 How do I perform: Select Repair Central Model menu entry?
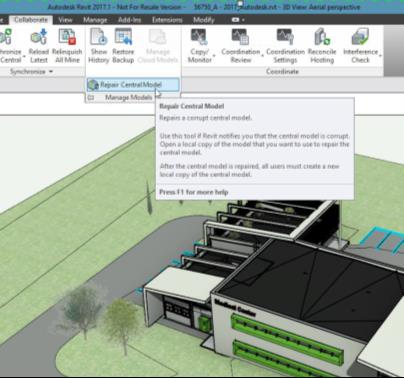pyautogui.click(x=133, y=85)
